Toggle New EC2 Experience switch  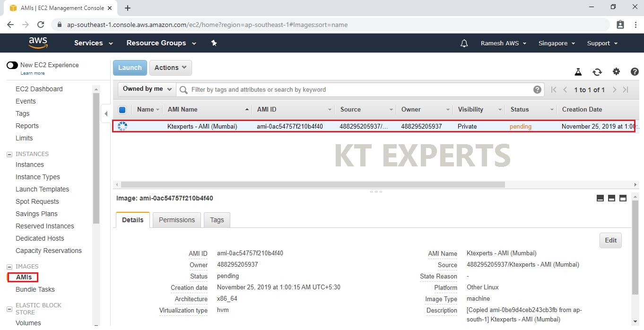[12, 65]
